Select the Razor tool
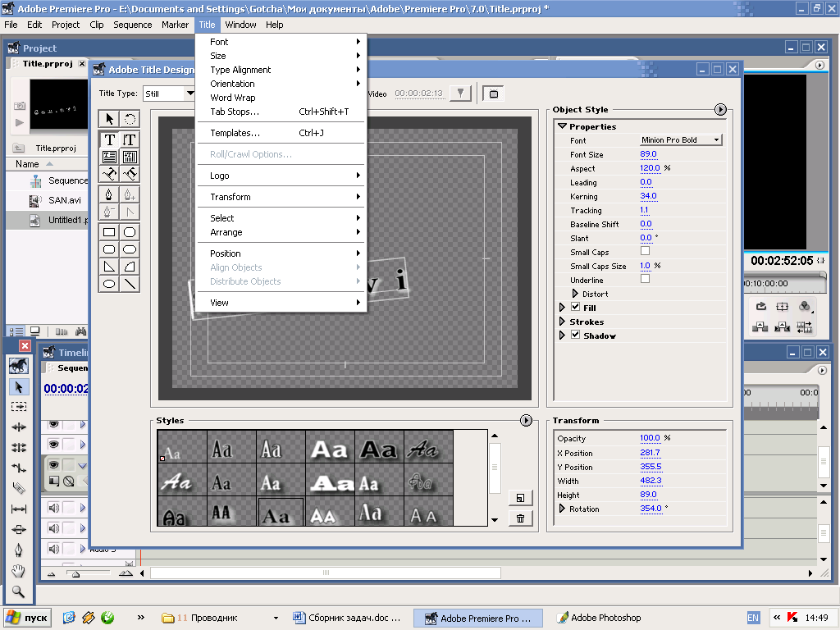 [19, 488]
